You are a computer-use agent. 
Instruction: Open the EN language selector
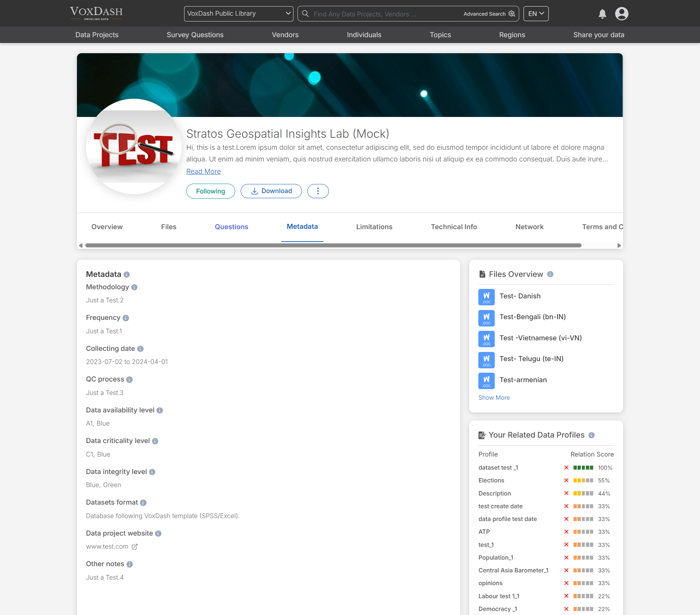point(535,13)
